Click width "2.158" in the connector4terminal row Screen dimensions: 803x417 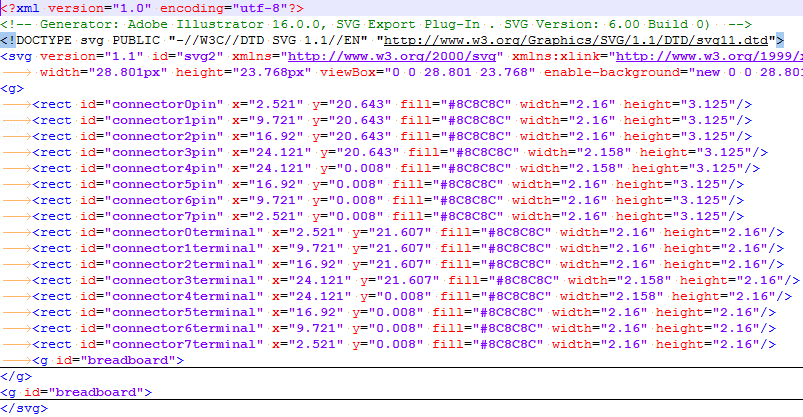pyautogui.click(x=611, y=297)
